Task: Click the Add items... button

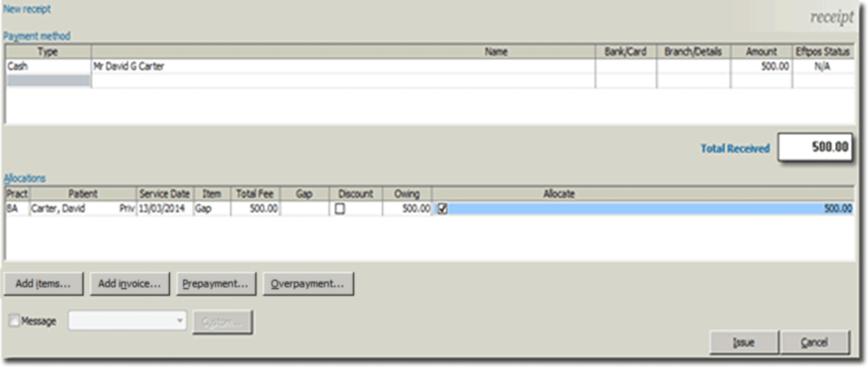Action: [43, 283]
